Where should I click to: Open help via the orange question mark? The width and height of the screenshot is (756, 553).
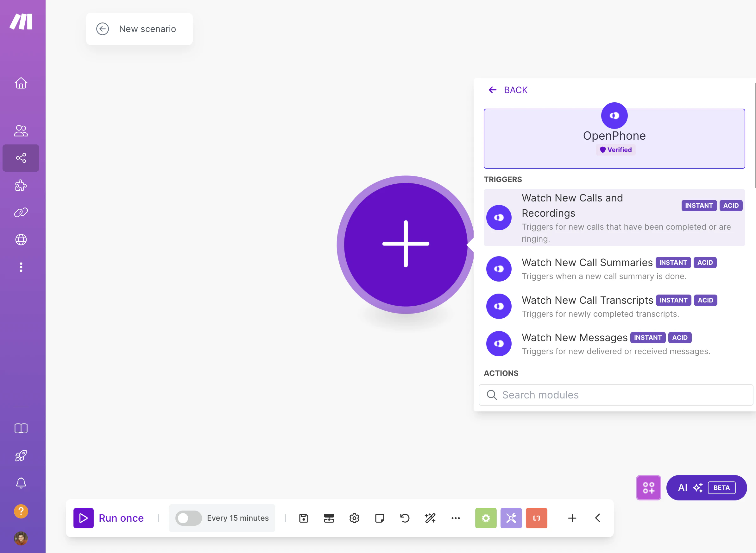[21, 511]
